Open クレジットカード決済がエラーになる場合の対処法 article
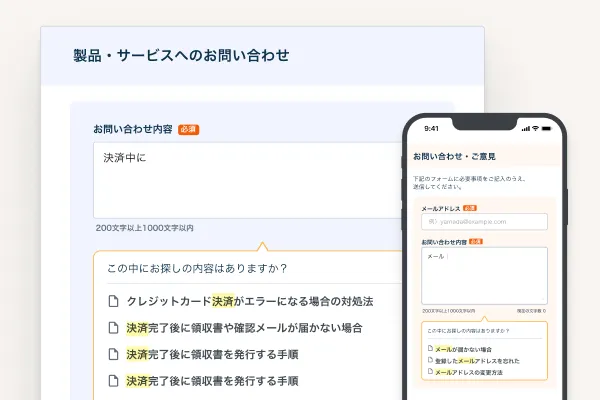The height and width of the screenshot is (400, 600). [250, 302]
